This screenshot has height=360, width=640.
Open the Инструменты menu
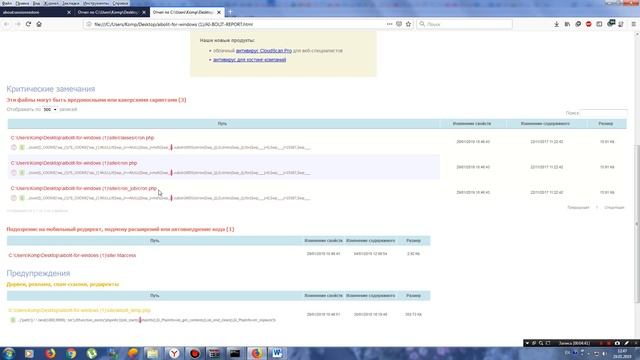[x=96, y=3]
